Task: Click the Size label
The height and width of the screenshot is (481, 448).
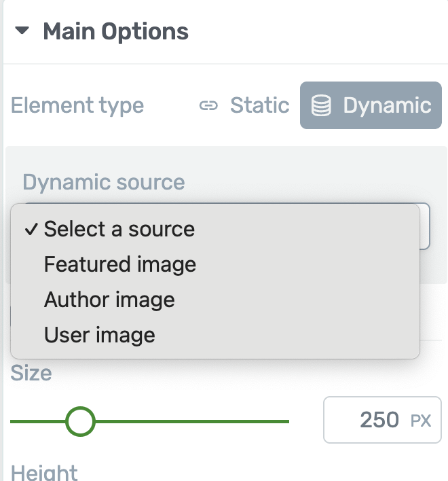Action: [x=31, y=373]
